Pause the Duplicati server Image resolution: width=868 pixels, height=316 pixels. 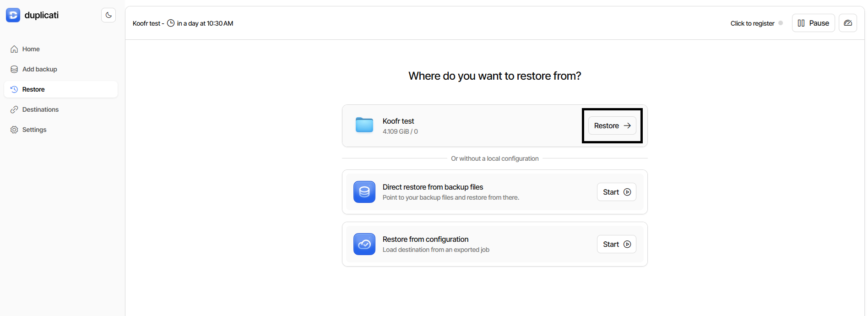(813, 23)
